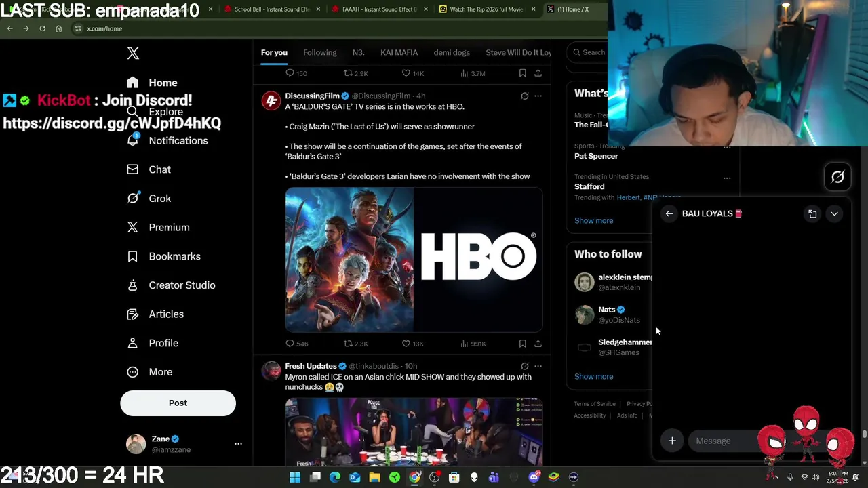Image resolution: width=868 pixels, height=488 pixels.
Task: Click Grok icon on Fresh Updates post
Action: coord(524,366)
